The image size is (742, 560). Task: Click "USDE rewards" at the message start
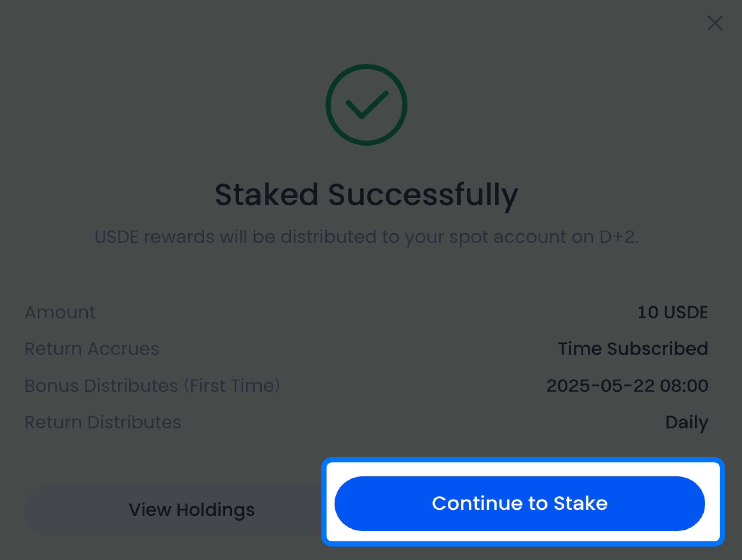tap(154, 237)
